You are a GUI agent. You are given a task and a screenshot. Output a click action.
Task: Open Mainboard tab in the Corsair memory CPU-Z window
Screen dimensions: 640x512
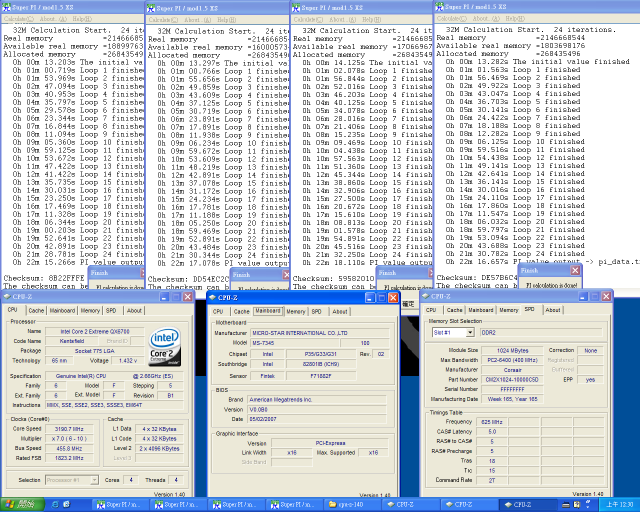pos(481,310)
